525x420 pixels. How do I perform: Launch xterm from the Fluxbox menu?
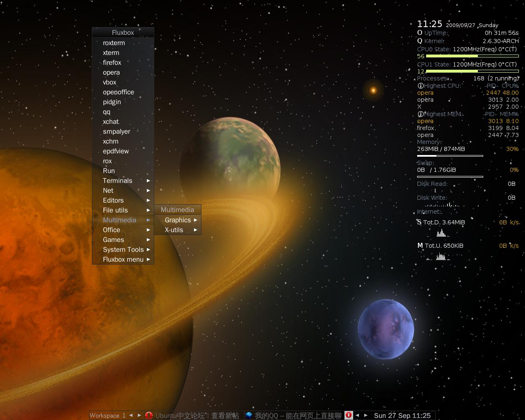pyautogui.click(x=123, y=52)
